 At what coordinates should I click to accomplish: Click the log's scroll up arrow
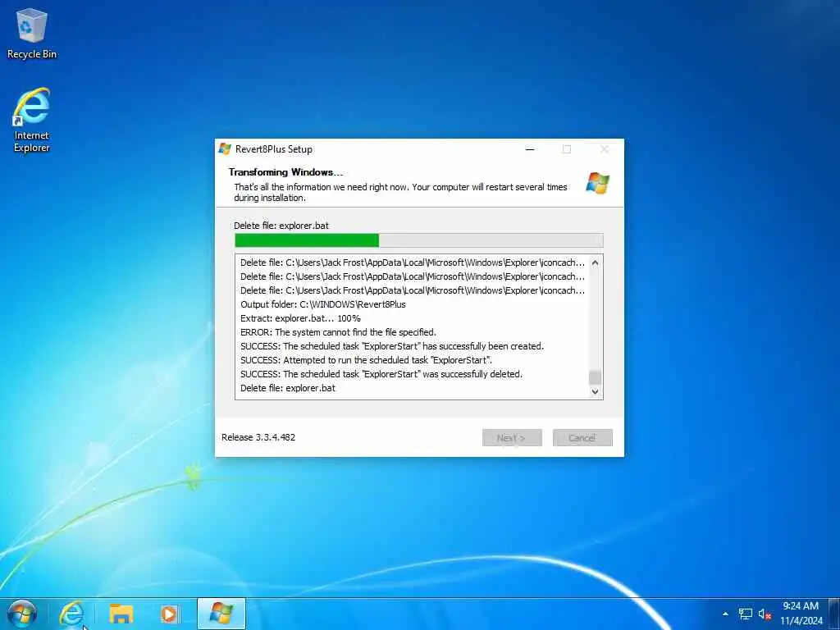click(x=595, y=262)
